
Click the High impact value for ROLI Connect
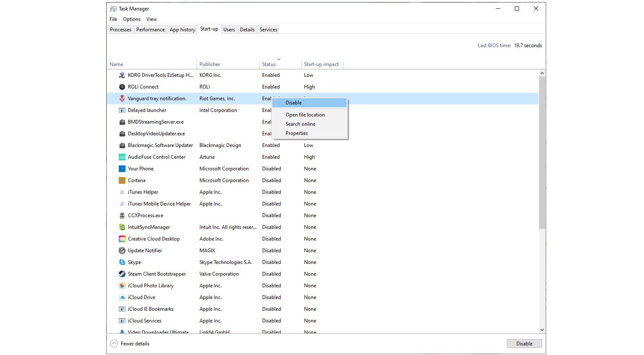click(x=309, y=87)
